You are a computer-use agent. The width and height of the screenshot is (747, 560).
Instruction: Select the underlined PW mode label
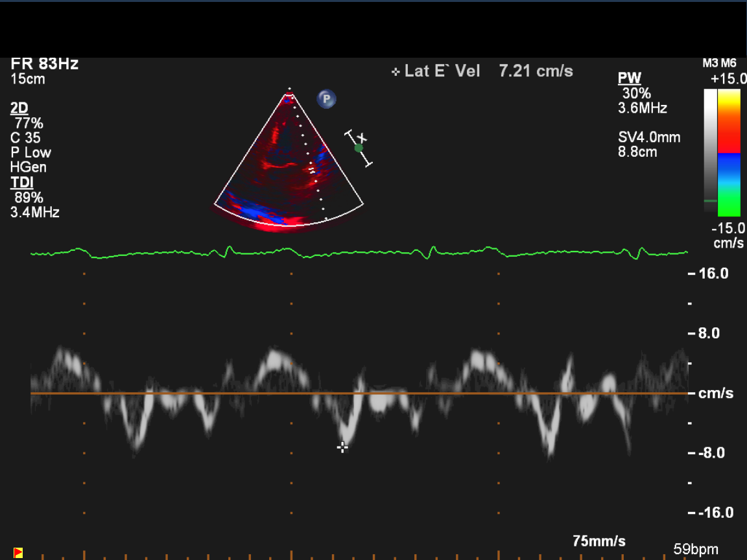pos(629,78)
